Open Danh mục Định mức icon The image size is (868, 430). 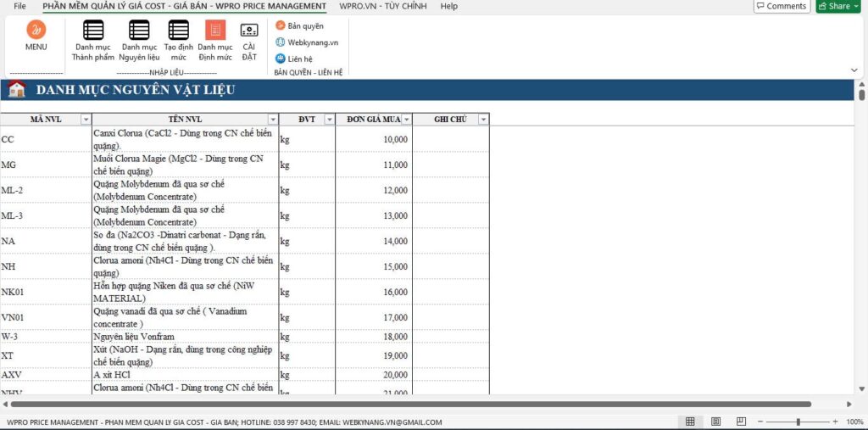click(215, 31)
